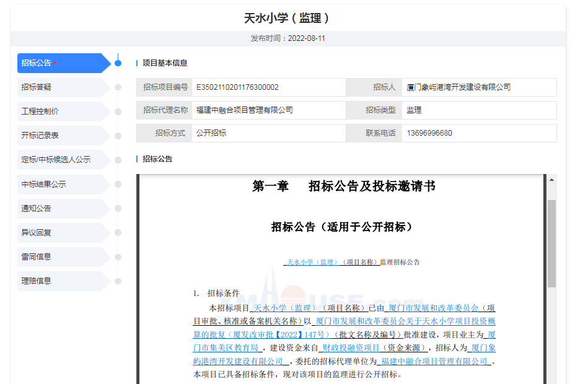Select the 招标公告 tab in sidebar
Viewport: 588px width, 384px height.
click(x=61, y=63)
